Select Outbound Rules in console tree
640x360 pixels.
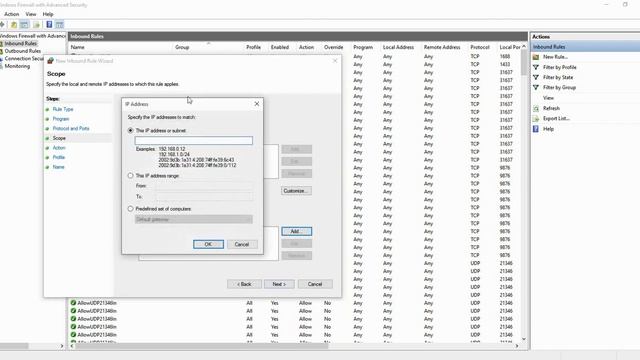tap(22, 51)
